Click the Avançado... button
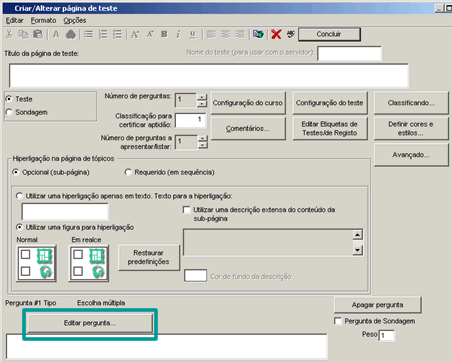 (x=411, y=155)
